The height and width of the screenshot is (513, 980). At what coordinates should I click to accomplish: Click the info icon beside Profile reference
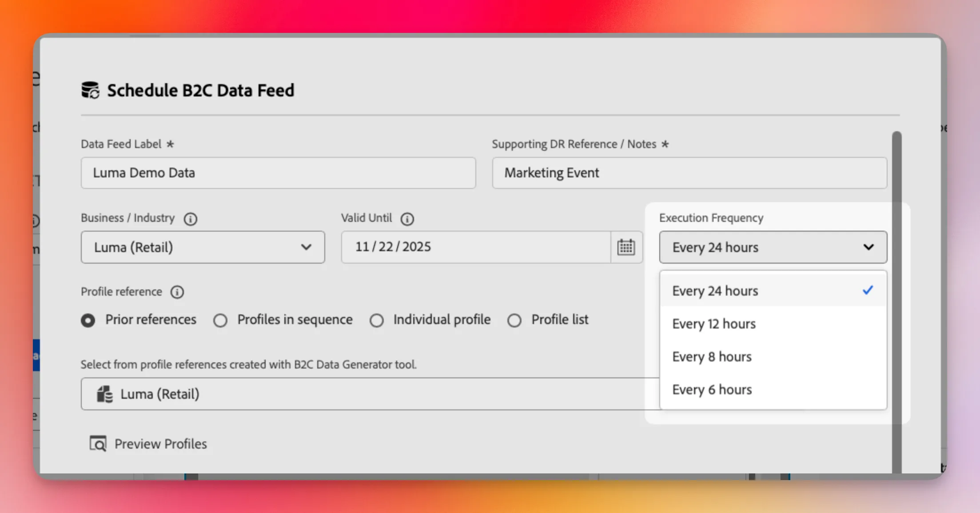[x=177, y=292]
